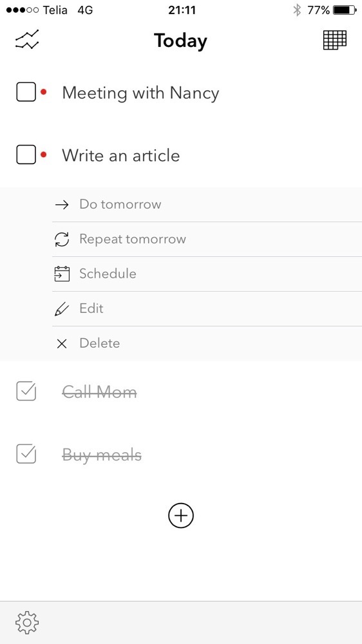Tap the circular arrows repeat icon

[x=62, y=240]
